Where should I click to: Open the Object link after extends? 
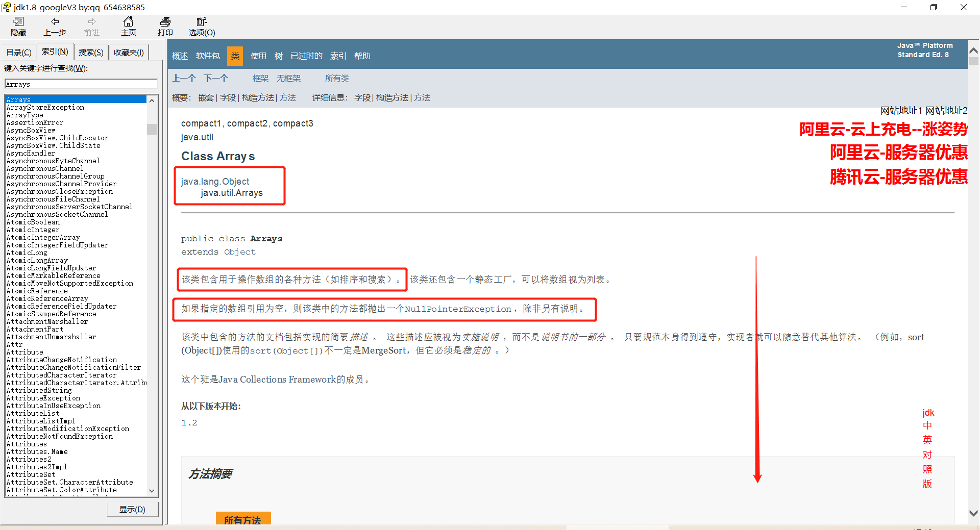(x=240, y=252)
